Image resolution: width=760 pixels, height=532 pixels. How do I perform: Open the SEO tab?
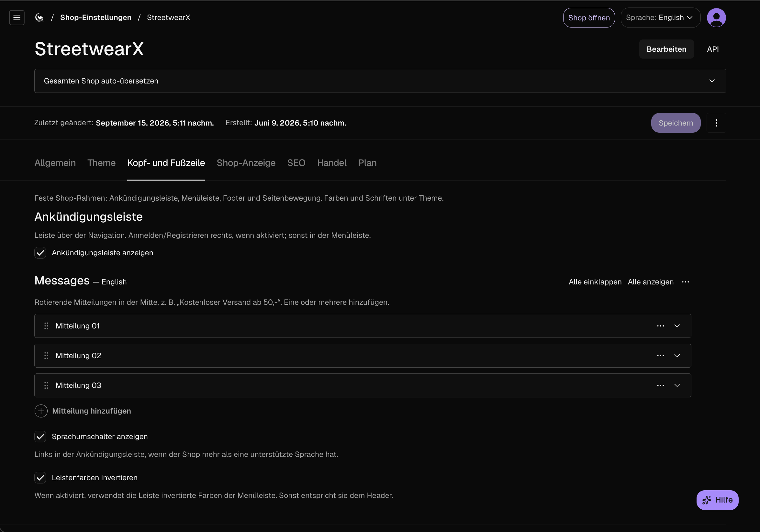pos(296,163)
